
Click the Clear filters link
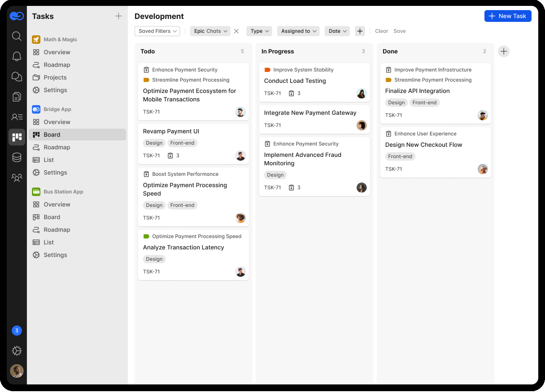381,31
